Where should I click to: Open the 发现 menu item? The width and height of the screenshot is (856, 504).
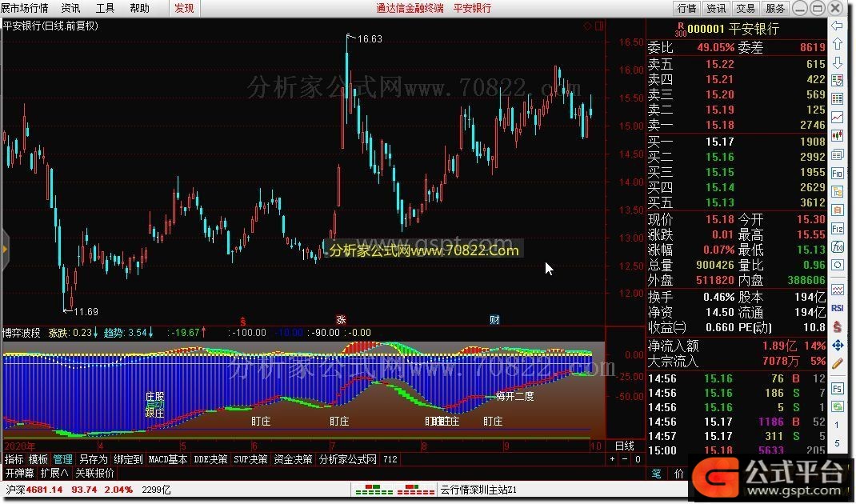click(185, 8)
